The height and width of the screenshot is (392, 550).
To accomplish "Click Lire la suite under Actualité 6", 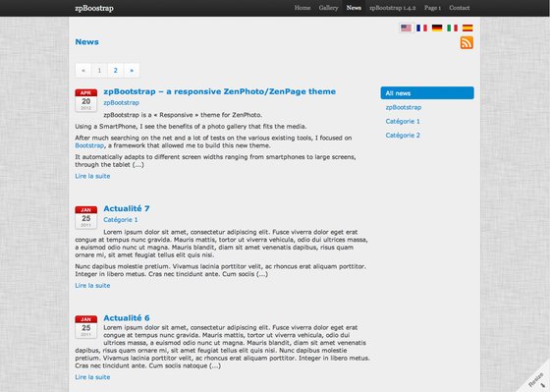I will click(92, 377).
